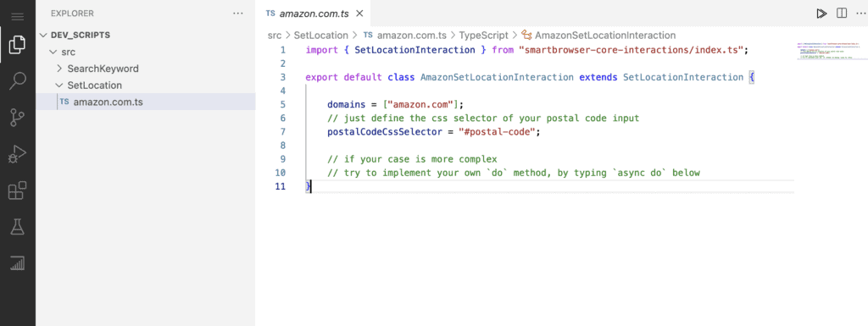868x326 pixels.
Task: Open the Run and Debug view
Action: (x=18, y=154)
